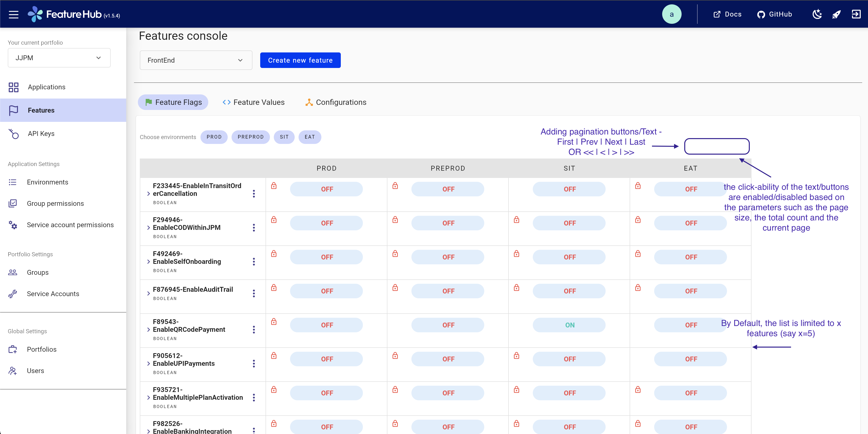Expand the F492469-EnableSelfOnboarding feature row
Screen dimensions: 868x434
148,261
